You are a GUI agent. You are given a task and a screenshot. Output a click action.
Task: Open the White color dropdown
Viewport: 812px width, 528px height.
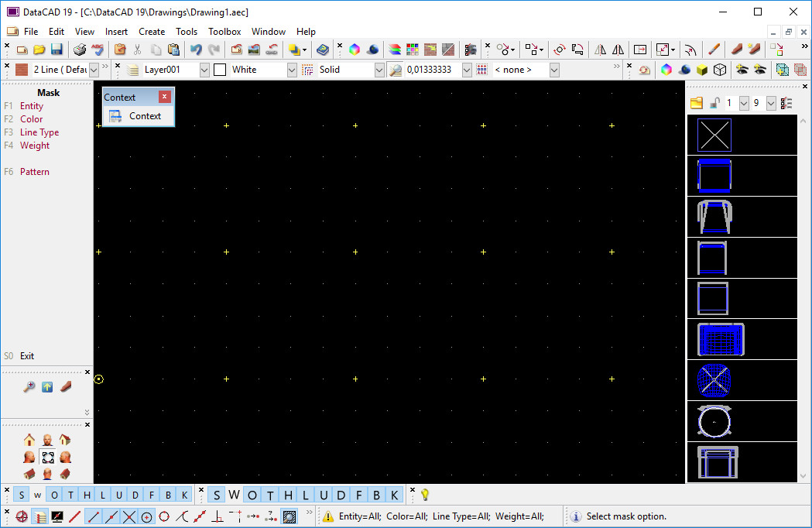(x=292, y=70)
